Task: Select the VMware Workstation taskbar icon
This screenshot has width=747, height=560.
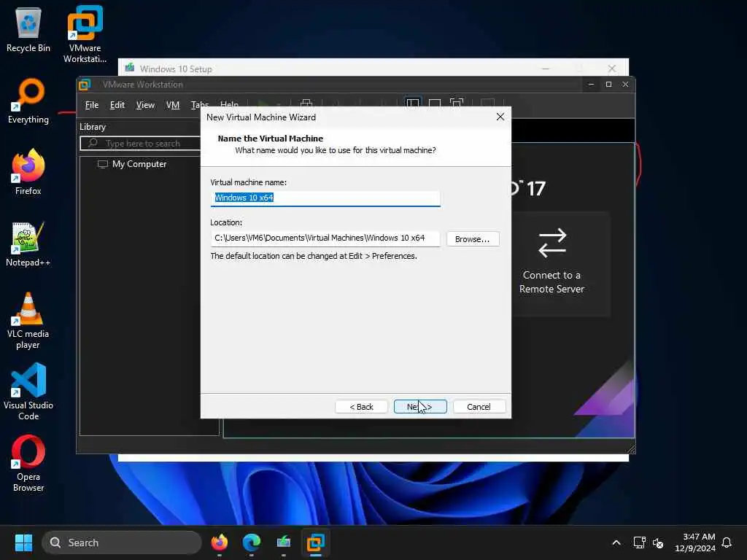Action: 315,542
